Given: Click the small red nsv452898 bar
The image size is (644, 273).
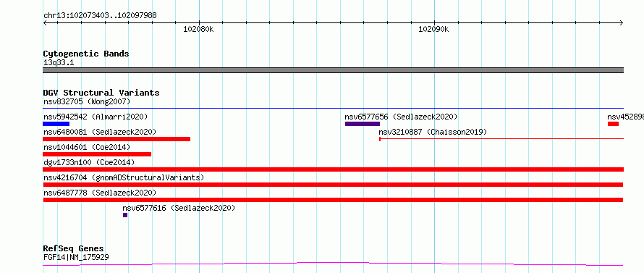Looking at the screenshot, I should tap(613, 124).
